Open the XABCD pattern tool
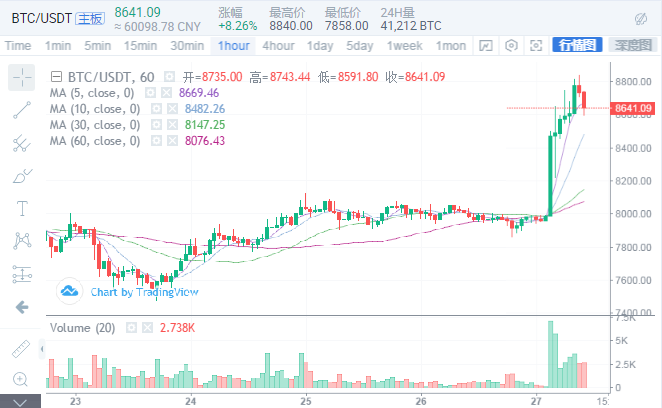Viewport: 662px width, 408px height. tap(22, 241)
